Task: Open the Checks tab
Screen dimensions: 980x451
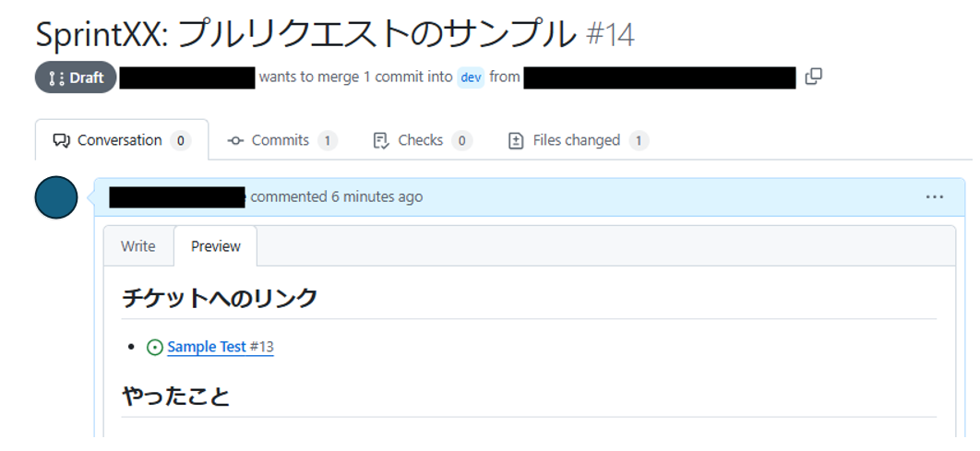Action: click(422, 140)
